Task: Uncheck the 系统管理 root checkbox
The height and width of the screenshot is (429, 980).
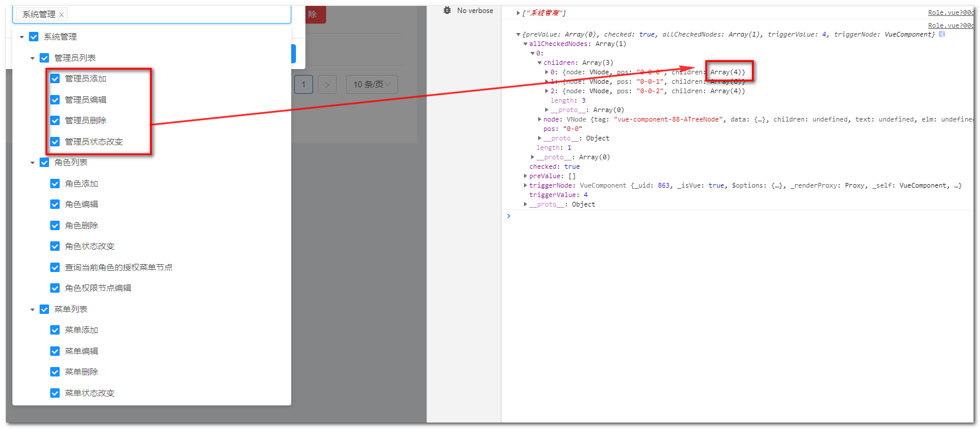Action: point(34,37)
